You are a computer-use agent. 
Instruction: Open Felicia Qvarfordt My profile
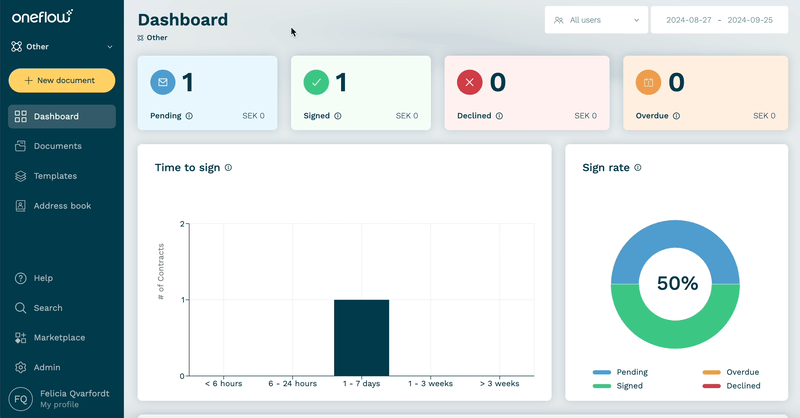62,399
